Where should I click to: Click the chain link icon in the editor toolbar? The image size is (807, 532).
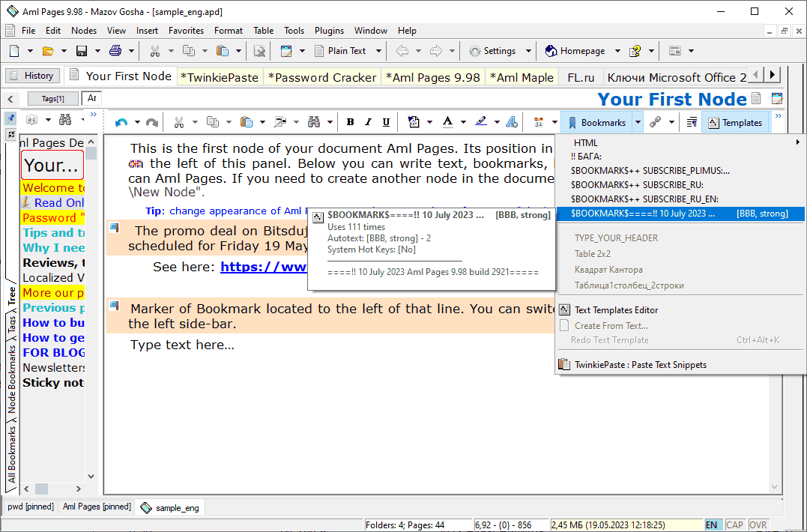[x=655, y=122]
